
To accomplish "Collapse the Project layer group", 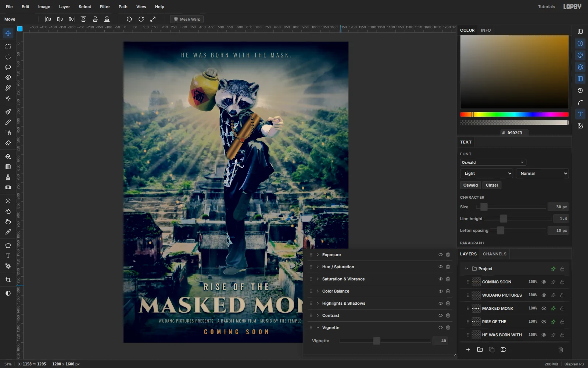I will click(466, 269).
